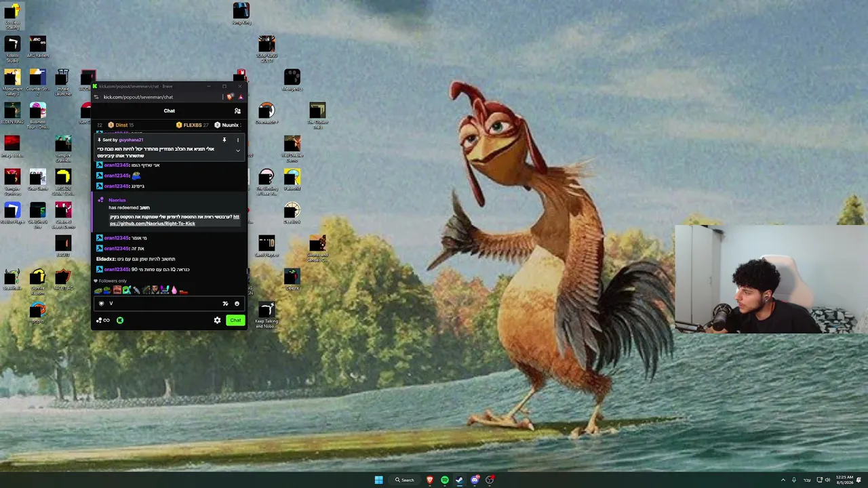The width and height of the screenshot is (868, 488).
Task: Open the emoji picker in chat input
Action: pyautogui.click(x=237, y=304)
